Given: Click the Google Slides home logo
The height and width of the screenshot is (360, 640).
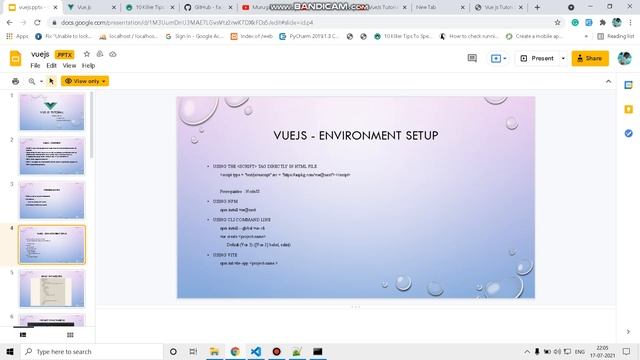Looking at the screenshot, I should 16,59.
